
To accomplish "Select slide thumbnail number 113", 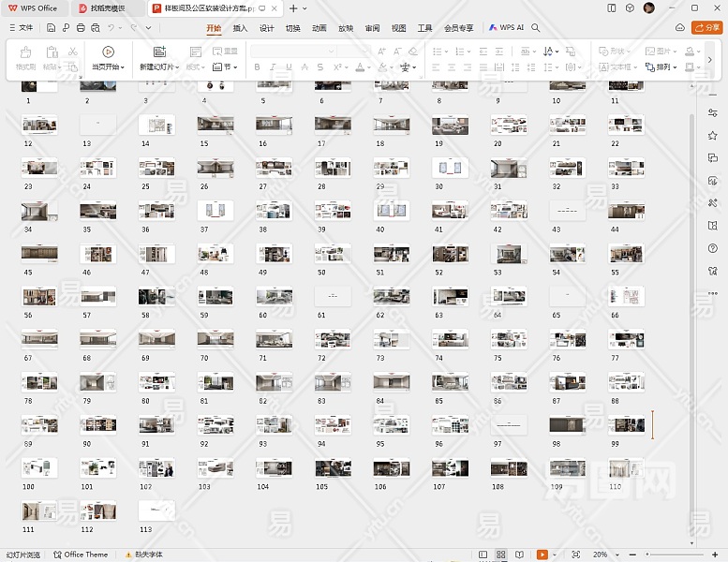I will [x=156, y=510].
